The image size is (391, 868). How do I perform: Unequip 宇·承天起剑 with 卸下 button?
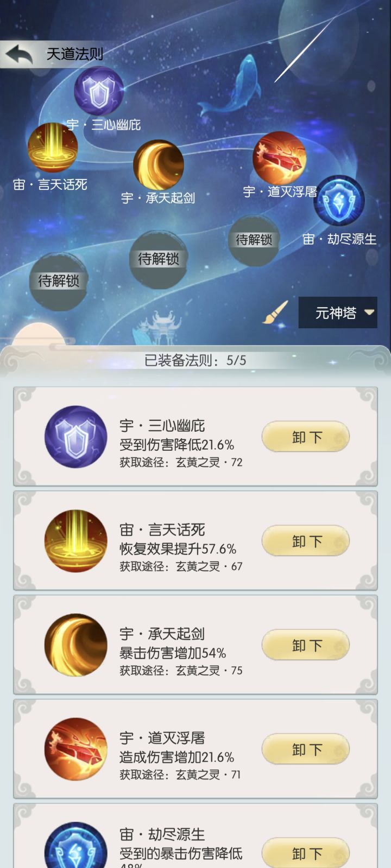(x=306, y=646)
